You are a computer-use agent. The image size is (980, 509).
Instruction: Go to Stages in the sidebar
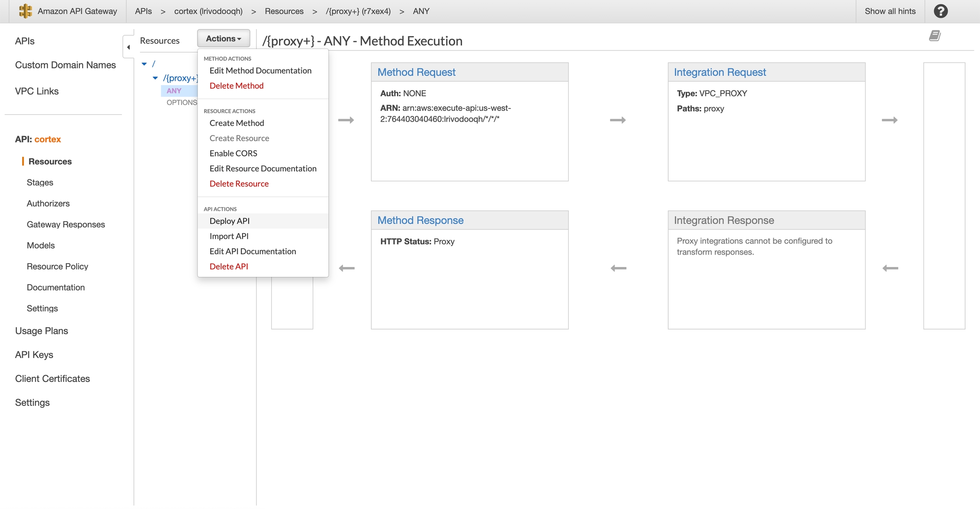pos(40,182)
